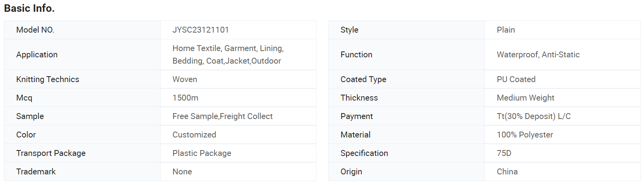Click the Free Sample,Freight Collect text
The height and width of the screenshot is (185, 644).
222,116
